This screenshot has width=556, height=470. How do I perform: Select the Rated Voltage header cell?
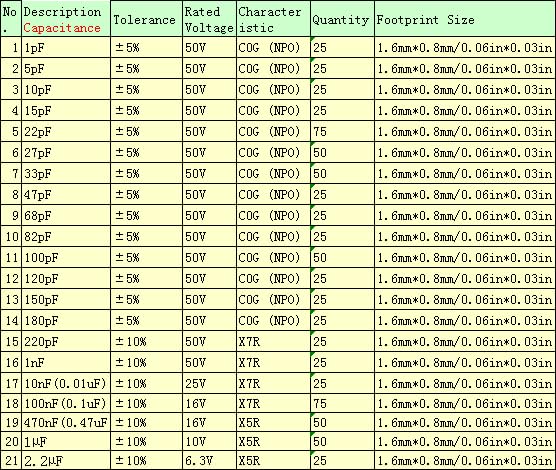(x=210, y=19)
